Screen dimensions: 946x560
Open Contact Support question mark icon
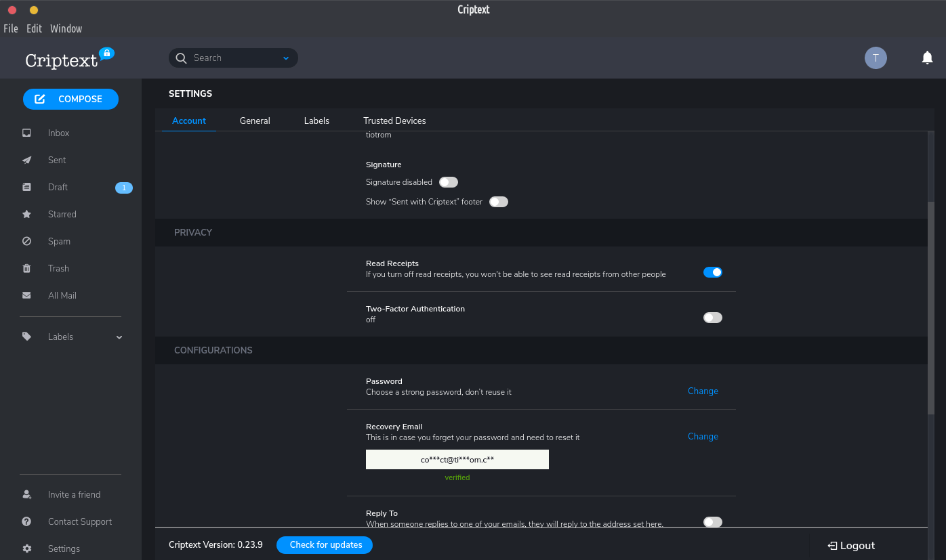(26, 521)
